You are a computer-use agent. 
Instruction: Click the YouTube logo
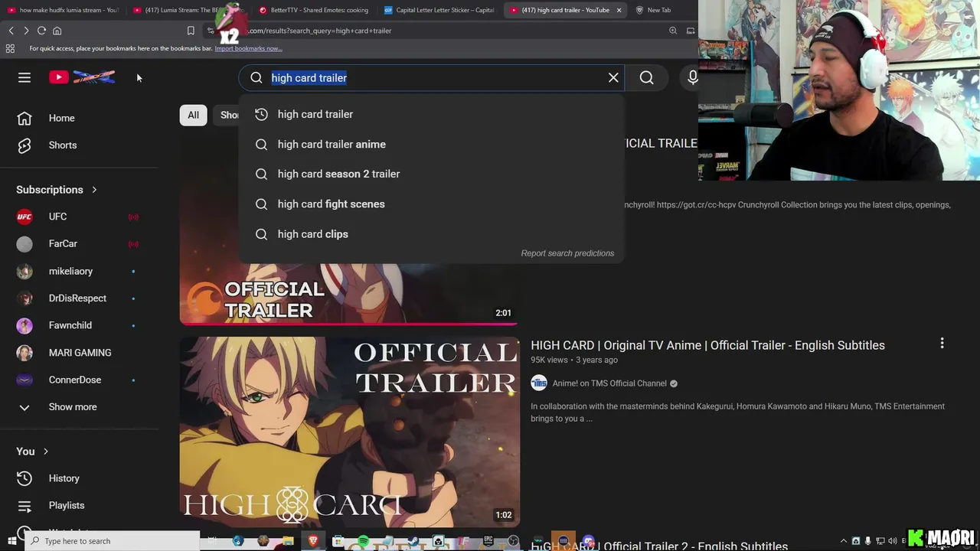coord(82,77)
